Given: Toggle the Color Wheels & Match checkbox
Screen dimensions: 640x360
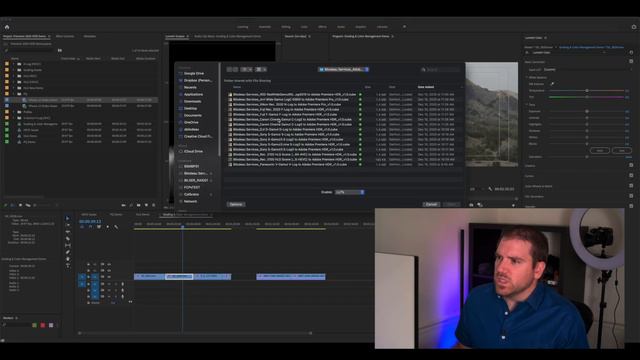Looking at the screenshot, I should coord(631,186).
